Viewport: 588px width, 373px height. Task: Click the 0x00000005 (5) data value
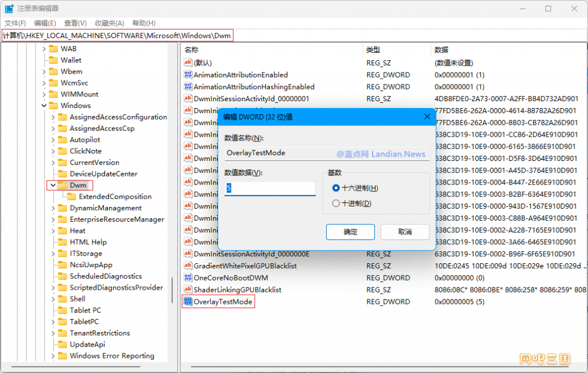tap(459, 302)
